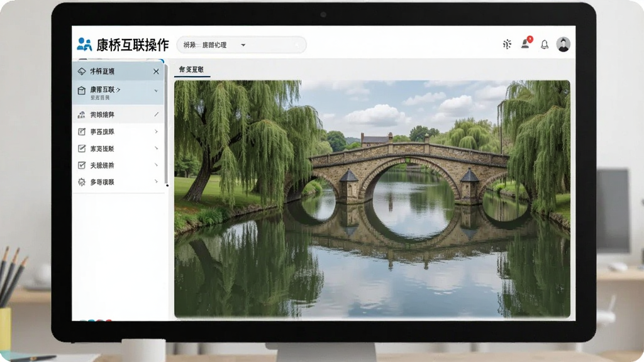Image resolution: width=644 pixels, height=362 pixels.
Task: Open the header dropdown via its caret arrow
Action: [243, 45]
